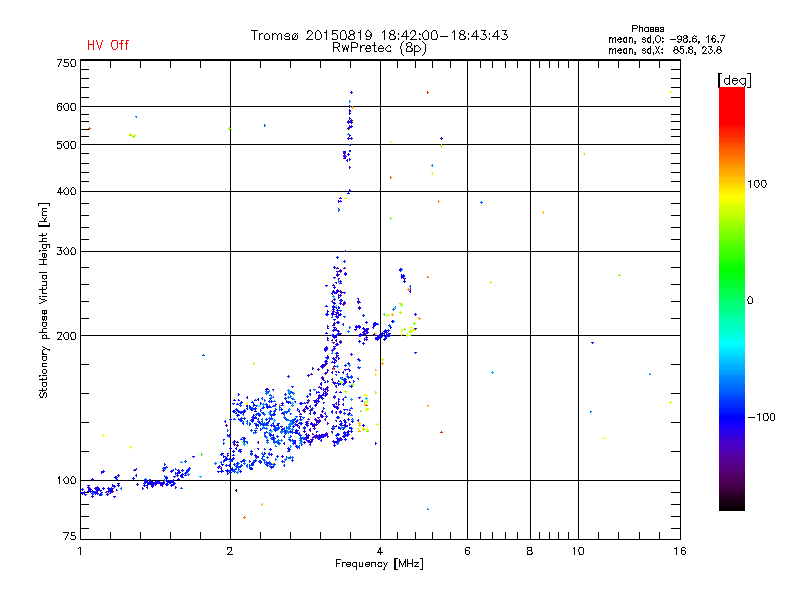Click the 'mean, sd,X: 85.8, 23.8' line
Image resolution: width=800 pixels, height=600 pixels.
(x=665, y=50)
